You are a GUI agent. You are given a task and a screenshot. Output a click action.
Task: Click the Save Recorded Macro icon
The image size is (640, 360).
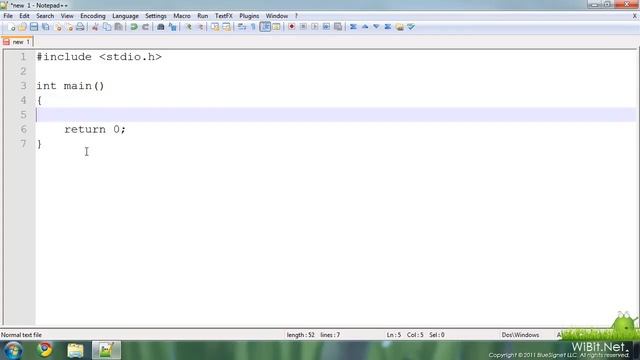tap(338, 27)
